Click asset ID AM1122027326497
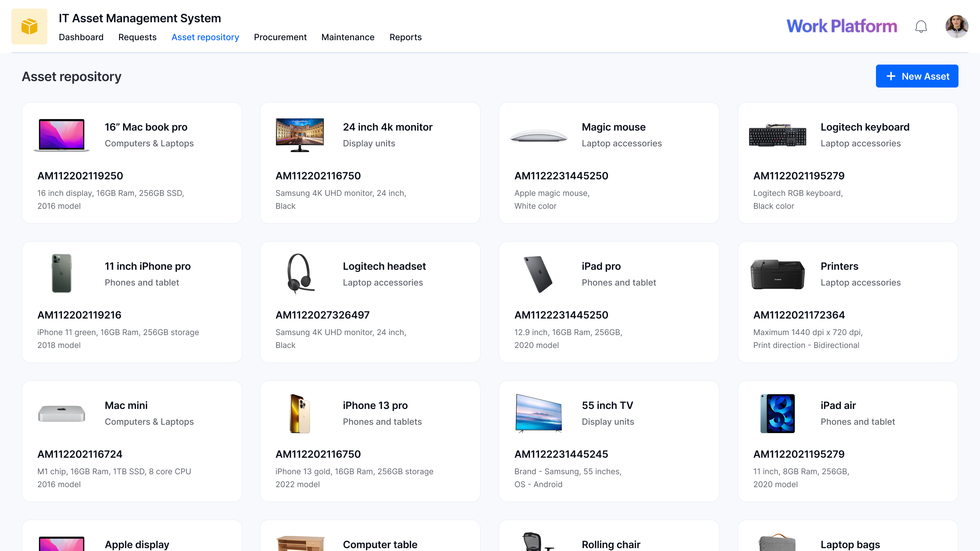The width and height of the screenshot is (980, 551). [x=322, y=315]
